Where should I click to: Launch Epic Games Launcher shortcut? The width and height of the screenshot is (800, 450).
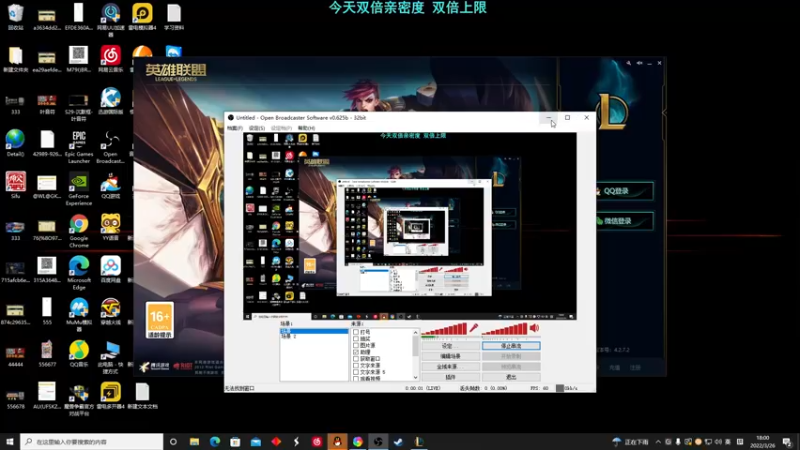coord(79,147)
